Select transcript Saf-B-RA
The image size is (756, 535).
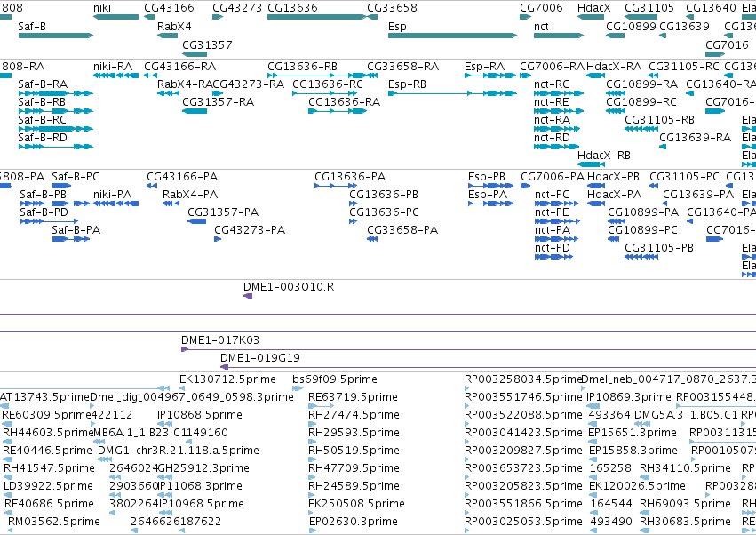tap(43, 84)
